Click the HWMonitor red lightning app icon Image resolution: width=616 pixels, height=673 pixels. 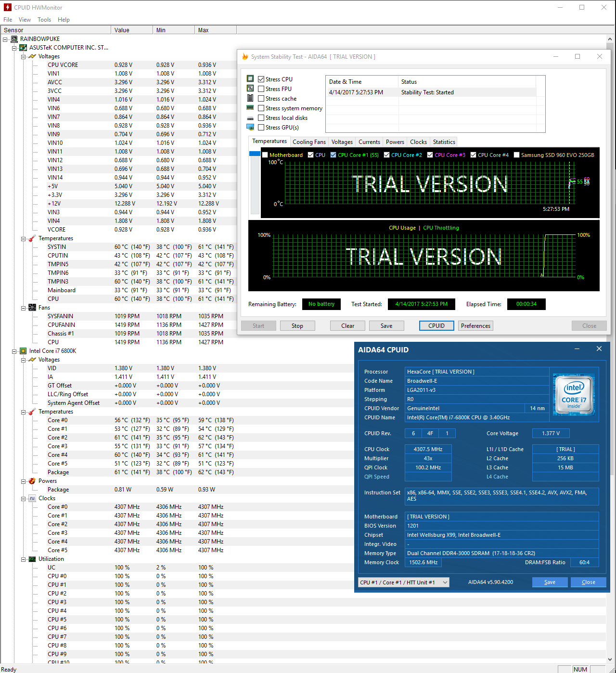click(x=7, y=7)
